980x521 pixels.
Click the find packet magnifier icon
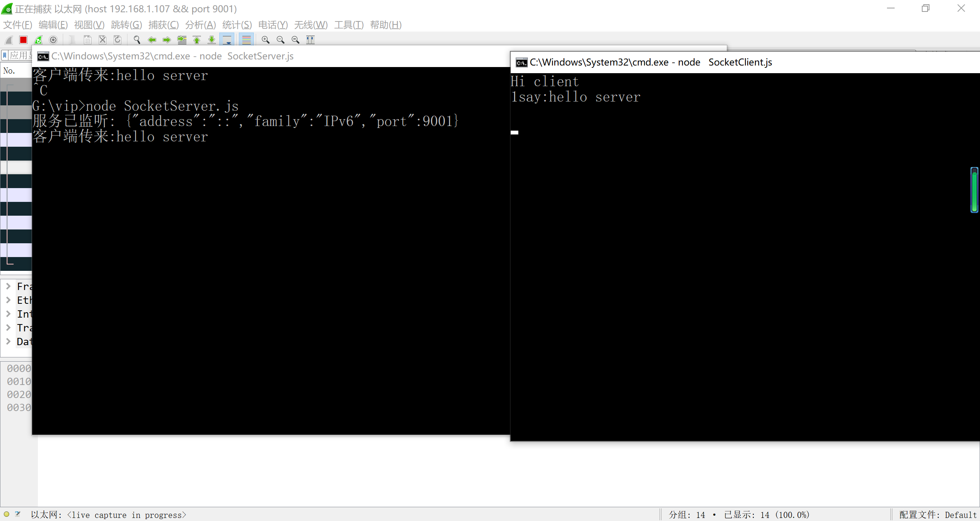click(x=137, y=40)
